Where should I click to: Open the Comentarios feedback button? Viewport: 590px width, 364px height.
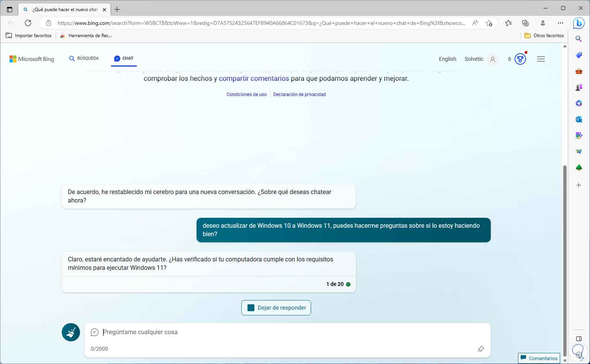pos(539,359)
